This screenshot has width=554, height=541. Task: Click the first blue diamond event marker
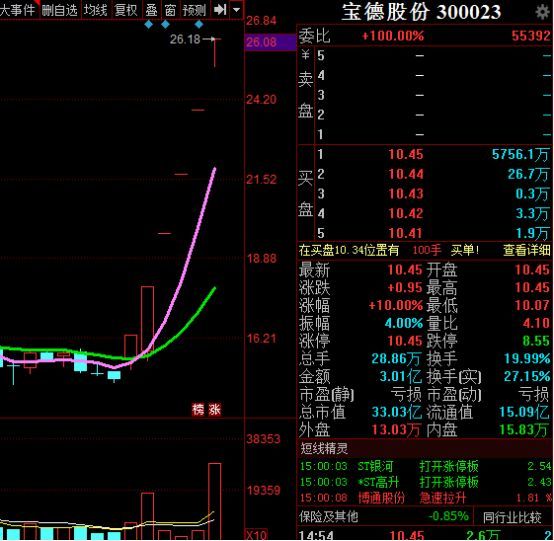click(x=149, y=24)
